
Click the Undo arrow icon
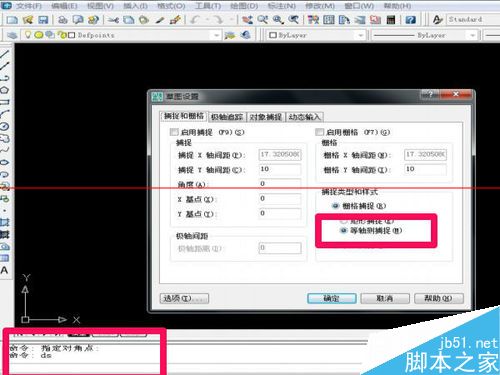tap(195, 20)
